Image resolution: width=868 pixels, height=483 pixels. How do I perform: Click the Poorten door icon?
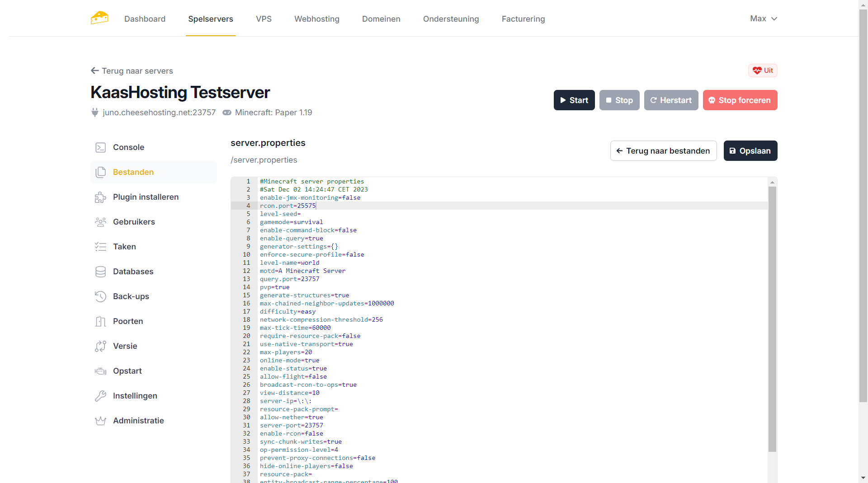[x=100, y=321]
